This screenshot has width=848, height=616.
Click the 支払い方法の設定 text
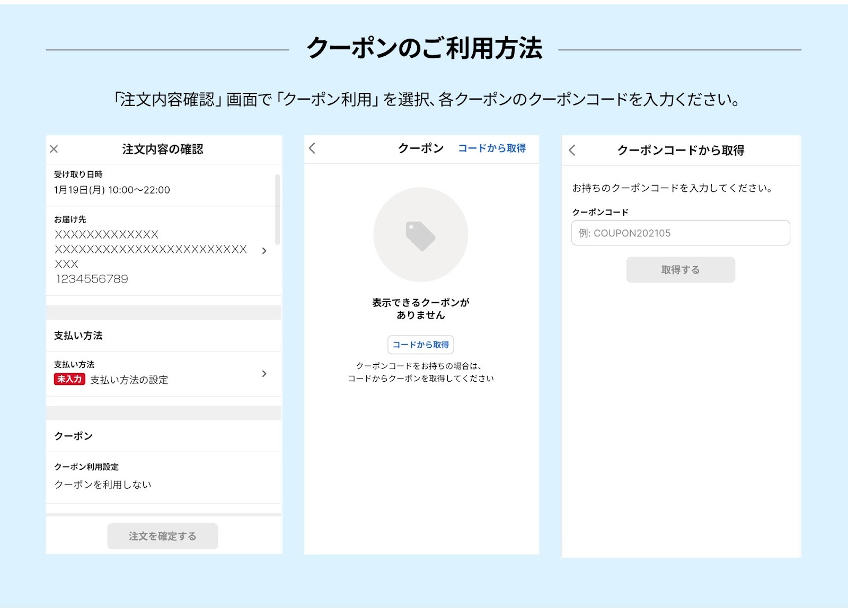(x=129, y=380)
